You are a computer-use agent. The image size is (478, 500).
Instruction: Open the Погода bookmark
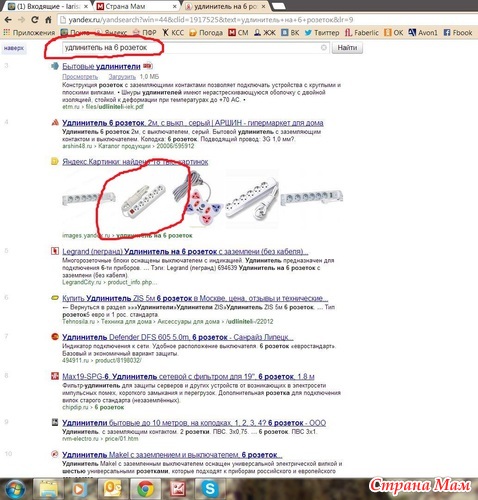(206, 33)
